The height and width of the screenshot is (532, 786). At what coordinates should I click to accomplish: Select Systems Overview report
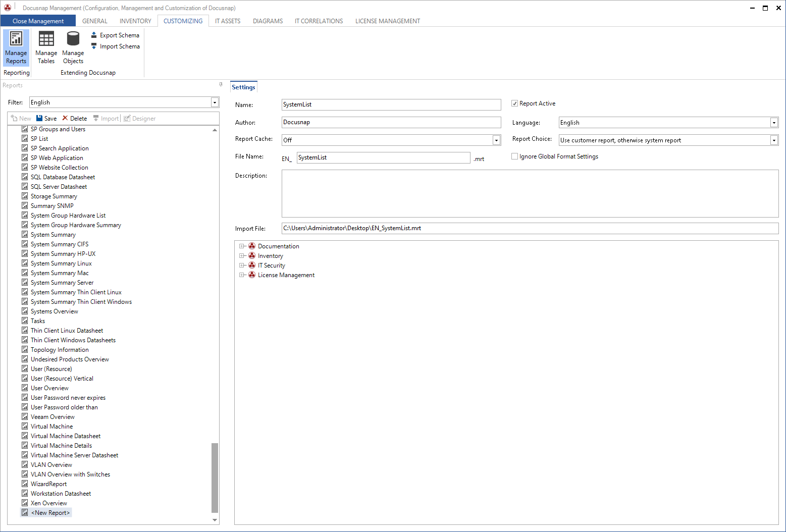click(54, 311)
